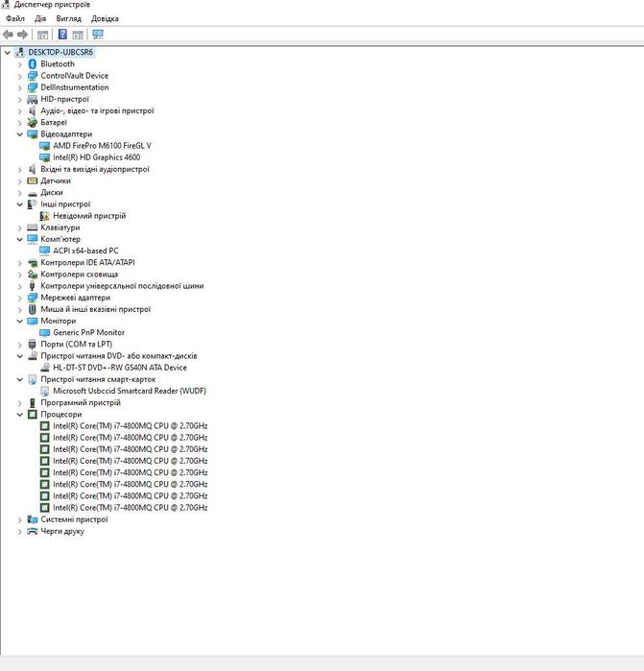Viewport: 644px width, 671px height.
Task: Select Невідомий пристрій entry
Action: click(89, 216)
